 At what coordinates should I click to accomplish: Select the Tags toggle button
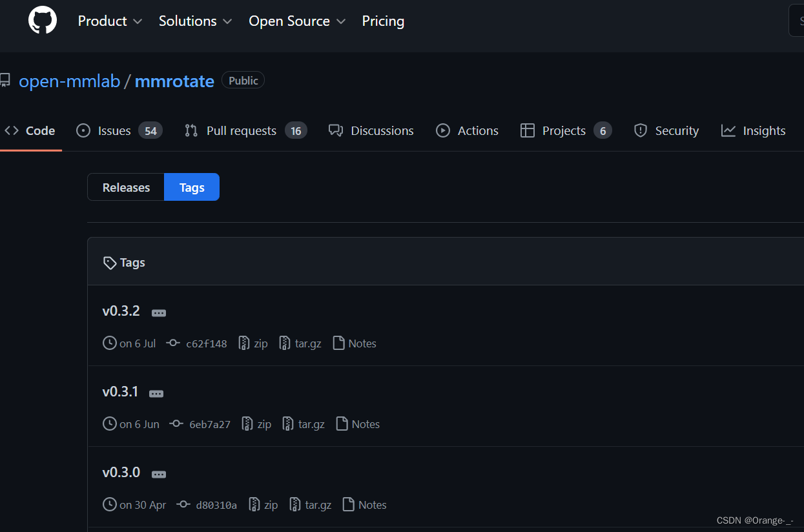click(x=192, y=187)
